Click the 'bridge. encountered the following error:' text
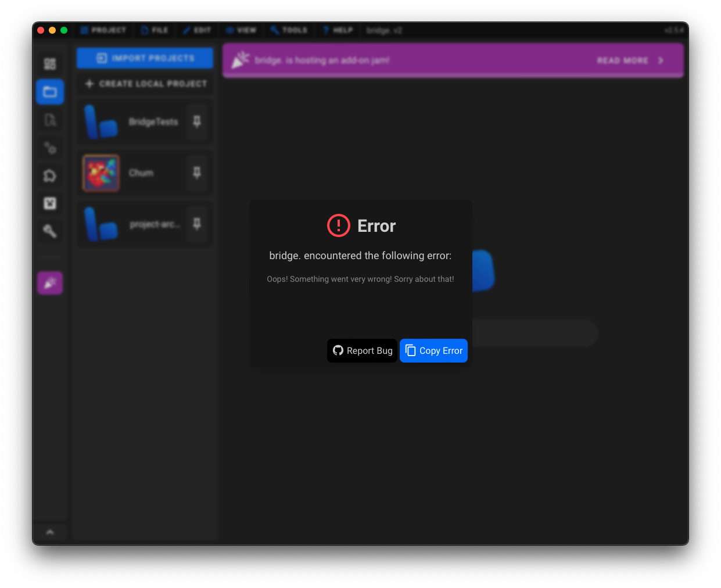Image resolution: width=721 pixels, height=588 pixels. click(360, 256)
